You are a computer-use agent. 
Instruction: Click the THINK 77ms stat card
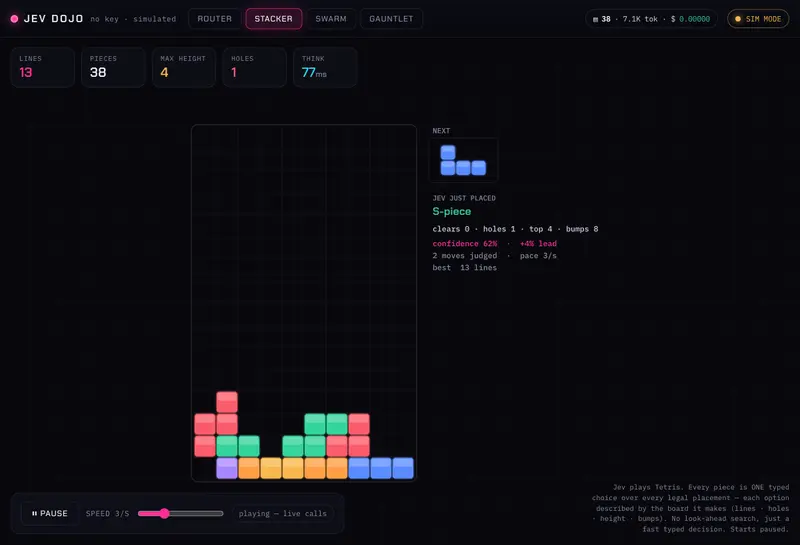(325, 67)
